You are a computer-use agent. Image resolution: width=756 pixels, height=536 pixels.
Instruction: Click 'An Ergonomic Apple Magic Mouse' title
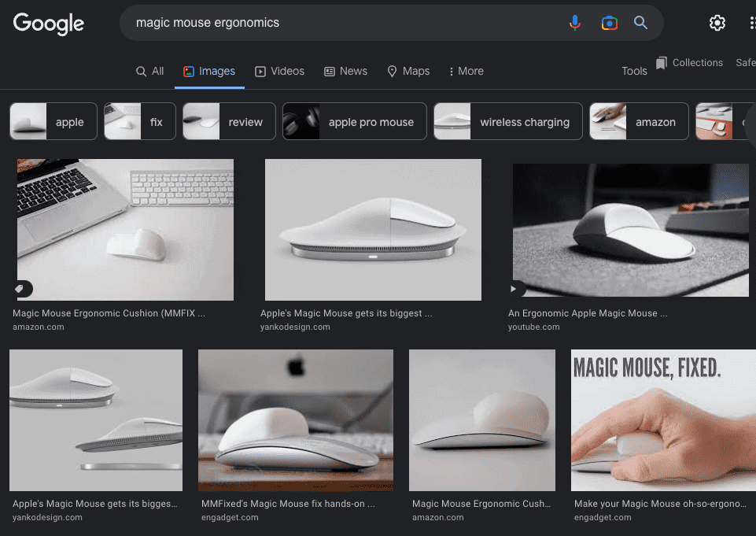click(x=588, y=313)
